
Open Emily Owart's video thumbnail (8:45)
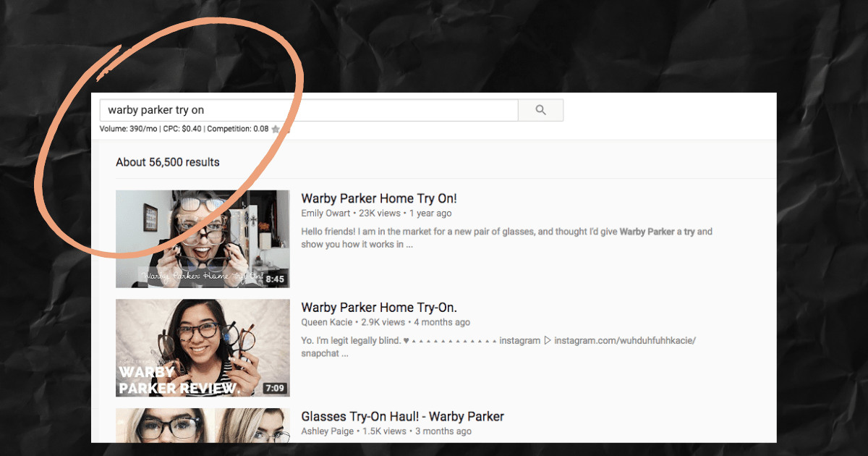[203, 239]
